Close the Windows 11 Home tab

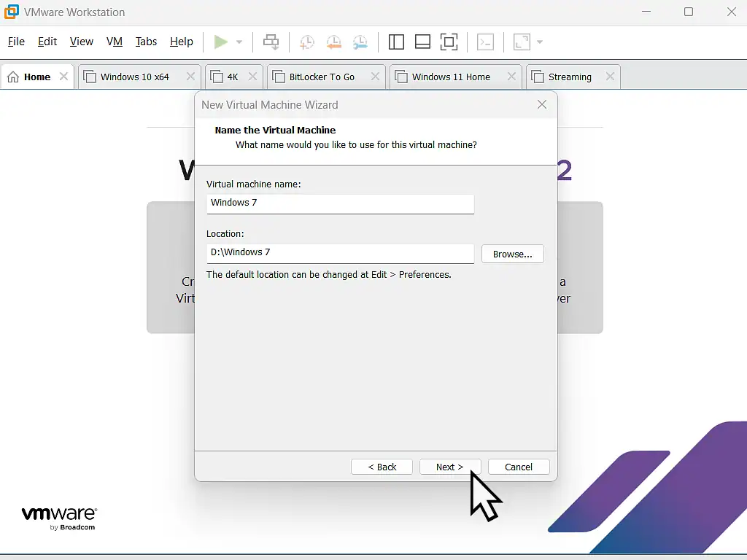click(x=511, y=76)
